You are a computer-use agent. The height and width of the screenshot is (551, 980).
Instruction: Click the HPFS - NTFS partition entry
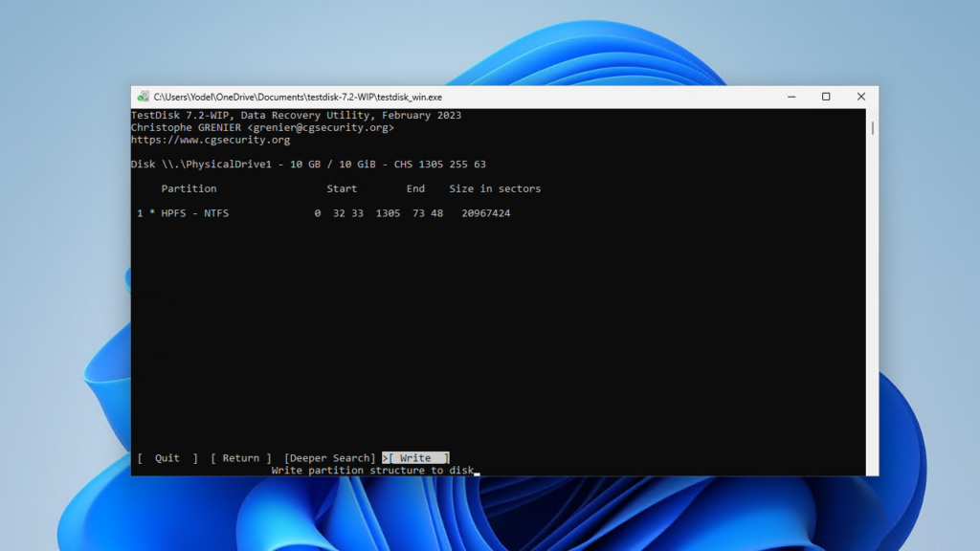tap(196, 212)
